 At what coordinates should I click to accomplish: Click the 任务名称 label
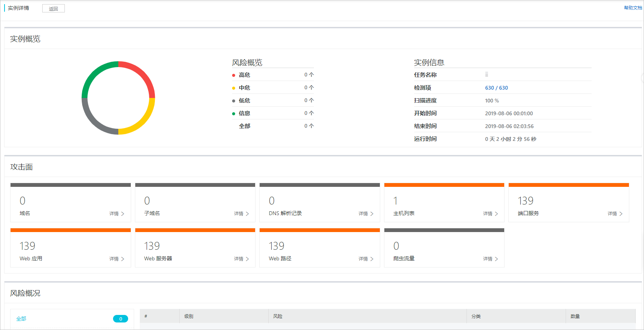click(x=425, y=75)
